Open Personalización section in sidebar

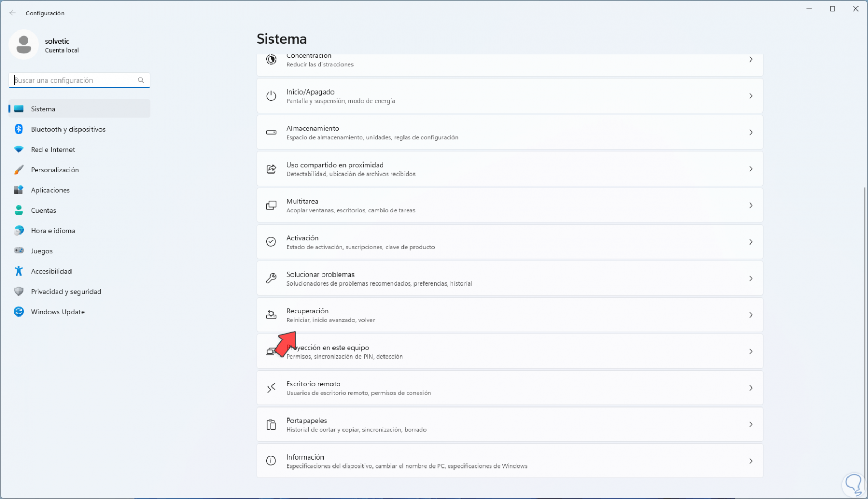coord(55,170)
